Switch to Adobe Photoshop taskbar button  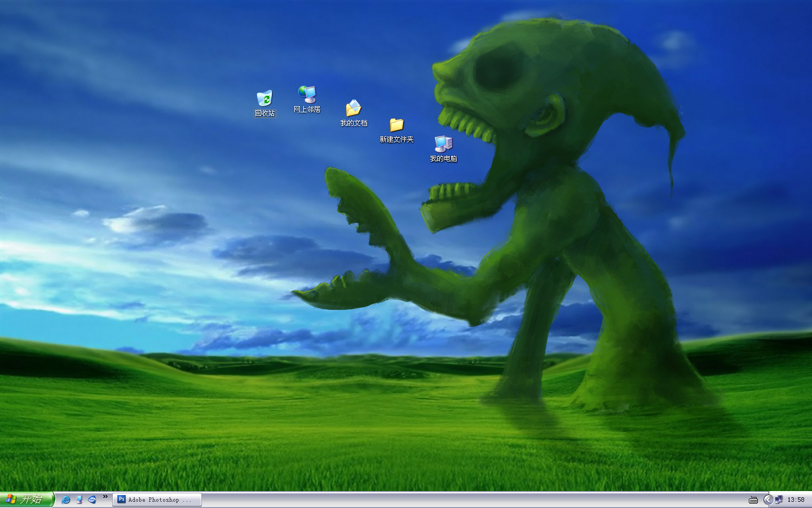pyautogui.click(x=157, y=500)
